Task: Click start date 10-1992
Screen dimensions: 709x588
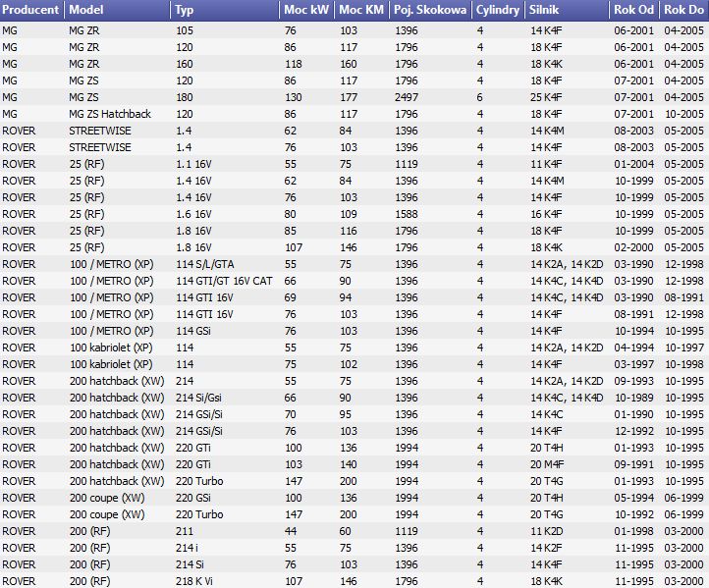Action: [x=634, y=514]
